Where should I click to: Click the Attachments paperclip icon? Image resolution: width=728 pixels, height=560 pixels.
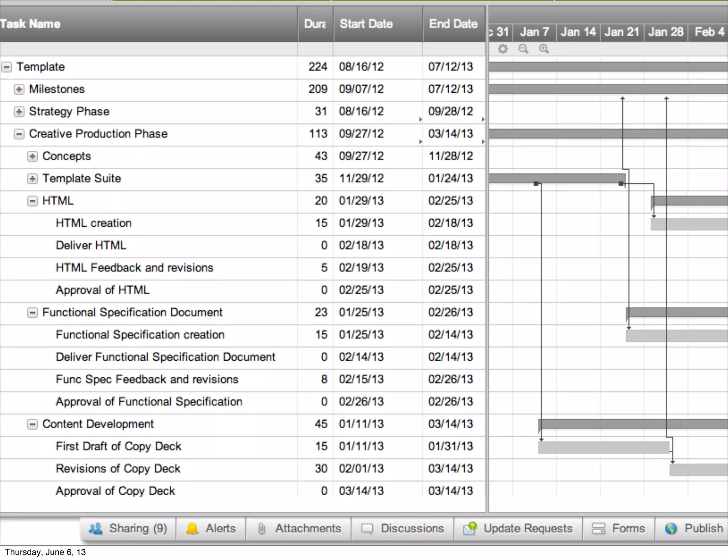click(x=262, y=529)
